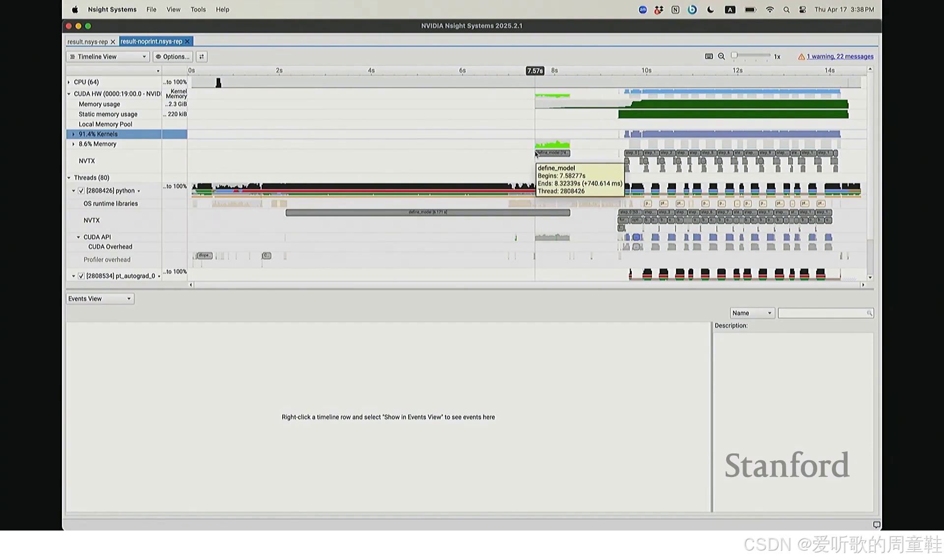Open macOS Spotlight search icon
This screenshot has width=944, height=560.
pyautogui.click(x=786, y=10)
